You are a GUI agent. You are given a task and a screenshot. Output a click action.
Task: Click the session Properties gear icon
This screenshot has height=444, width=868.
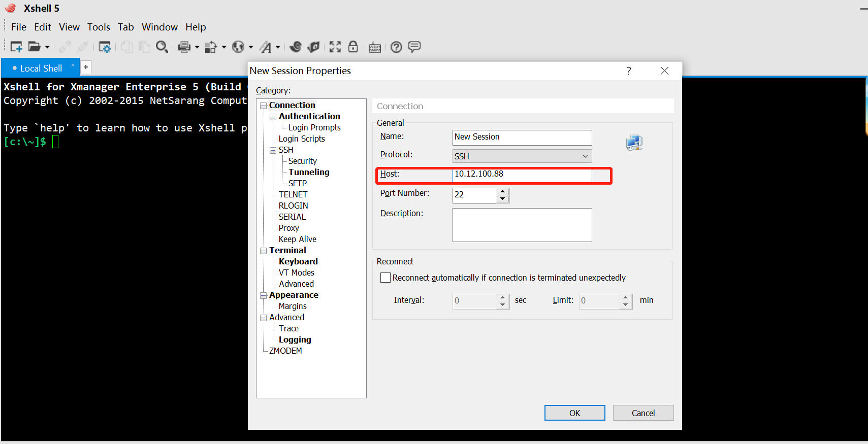(x=105, y=47)
